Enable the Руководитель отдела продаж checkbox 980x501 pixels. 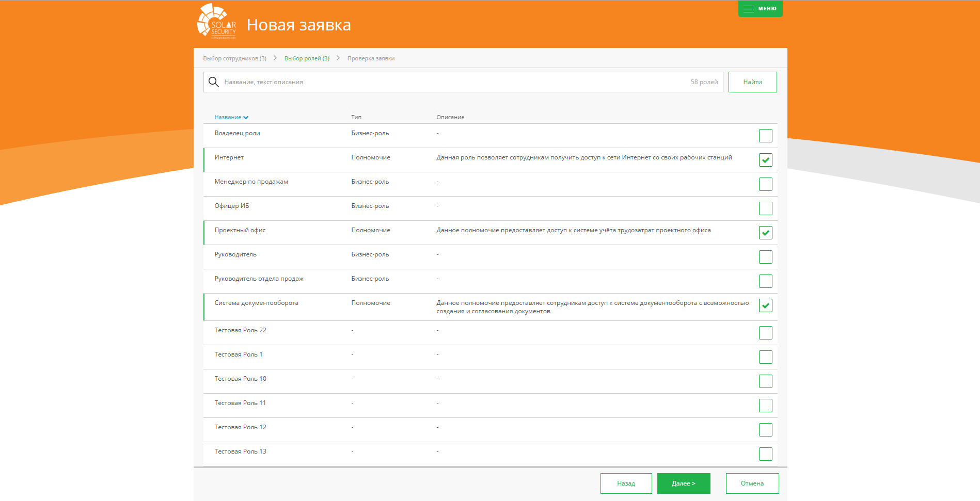pyautogui.click(x=765, y=281)
